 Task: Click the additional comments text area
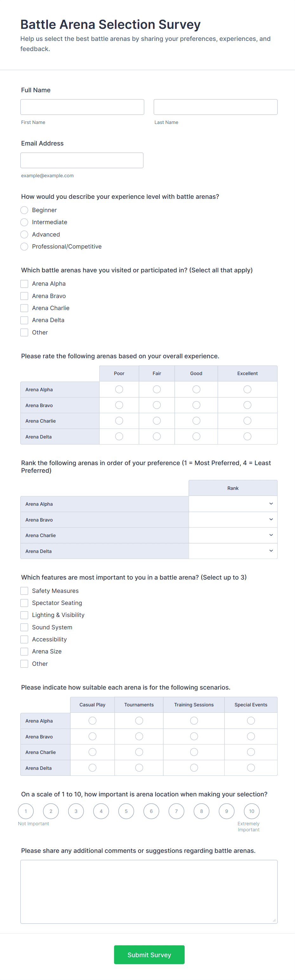pos(149,891)
